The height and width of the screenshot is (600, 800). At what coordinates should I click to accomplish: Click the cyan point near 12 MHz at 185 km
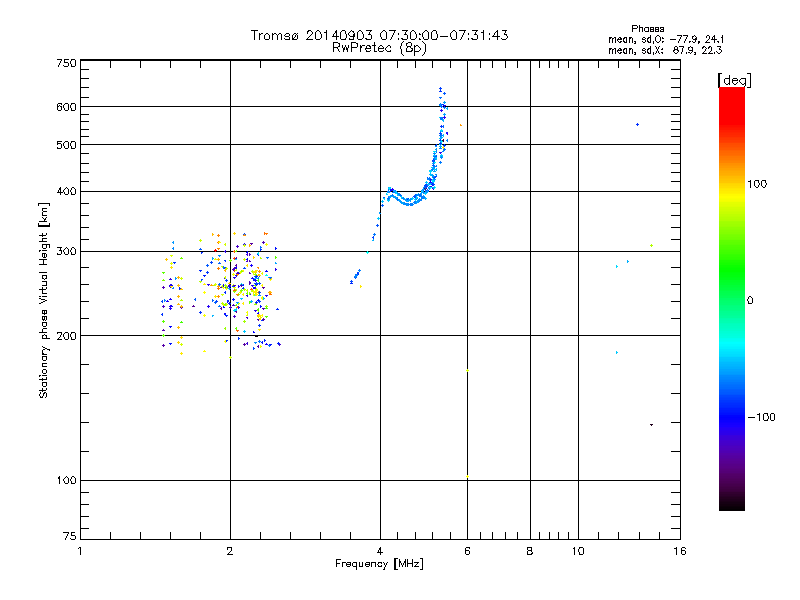point(617,353)
